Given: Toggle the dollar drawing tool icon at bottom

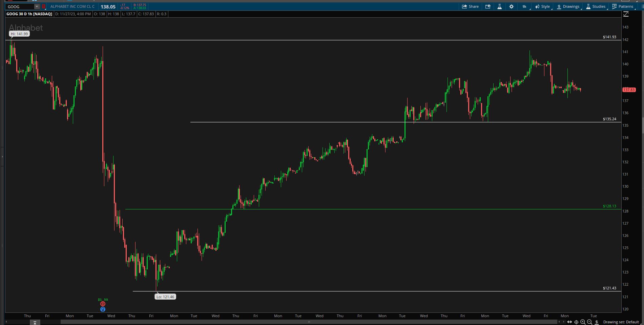Looking at the screenshot, I should pyautogui.click(x=597, y=322).
